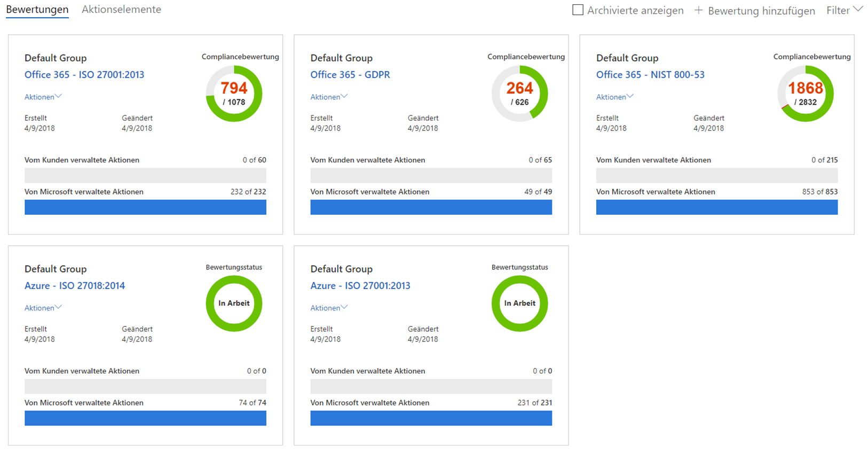This screenshot has height=451, width=868.
Task: Expand Aktionen in Office 365 NIST 800-53 card
Action: (x=615, y=97)
